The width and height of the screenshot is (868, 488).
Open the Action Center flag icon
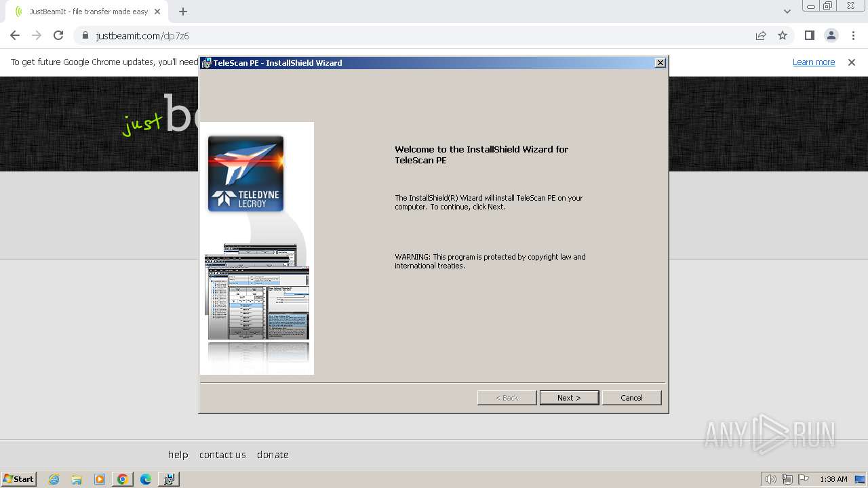coord(804,479)
